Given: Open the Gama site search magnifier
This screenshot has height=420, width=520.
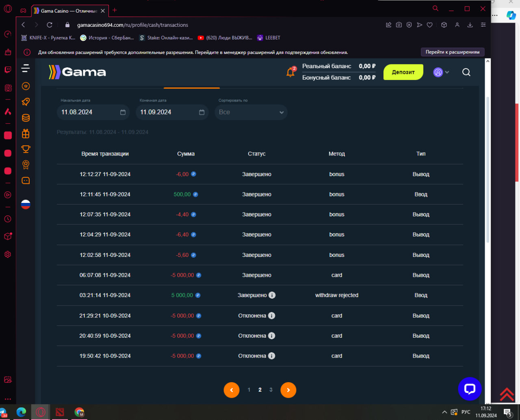Looking at the screenshot, I should click(x=466, y=72).
